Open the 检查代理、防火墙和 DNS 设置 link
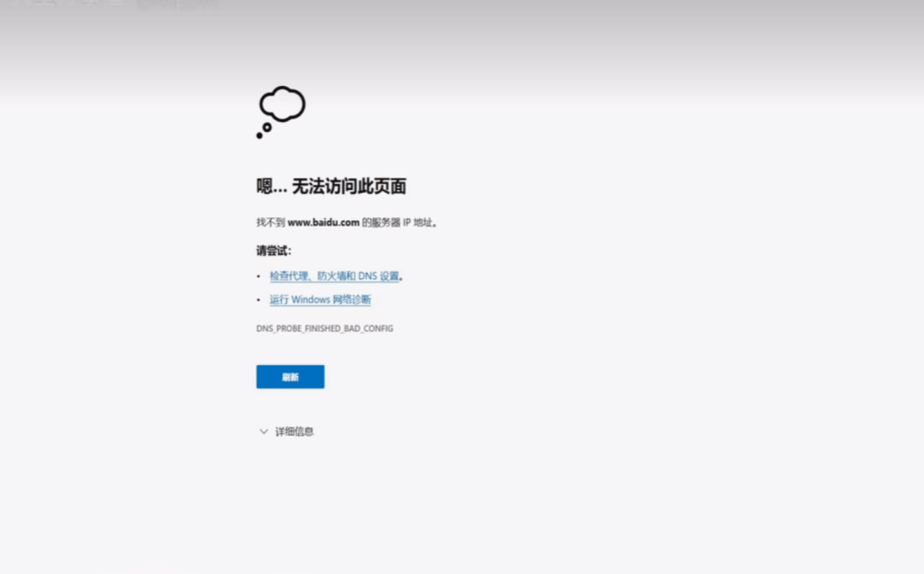Image resolution: width=924 pixels, height=574 pixels. (334, 276)
